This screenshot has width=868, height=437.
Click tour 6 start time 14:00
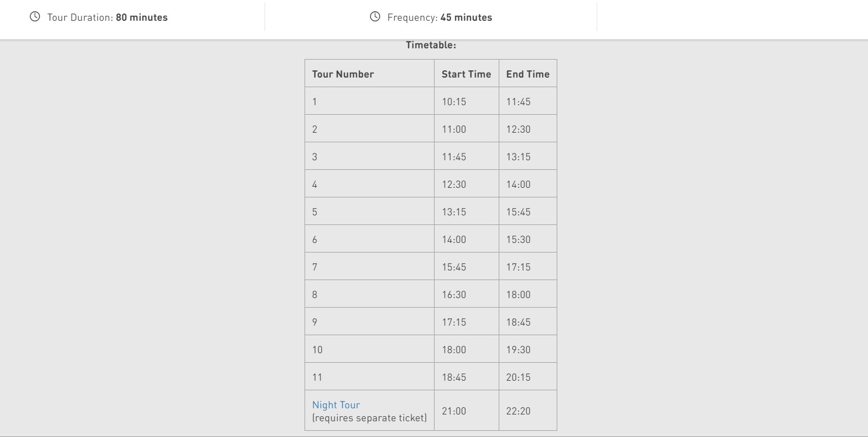pos(454,240)
